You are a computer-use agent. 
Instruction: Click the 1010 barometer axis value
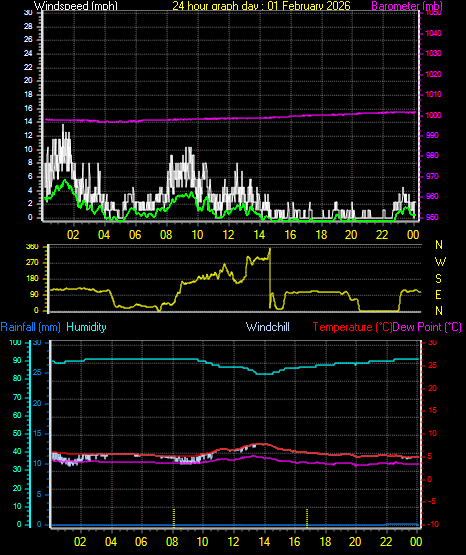coord(433,95)
